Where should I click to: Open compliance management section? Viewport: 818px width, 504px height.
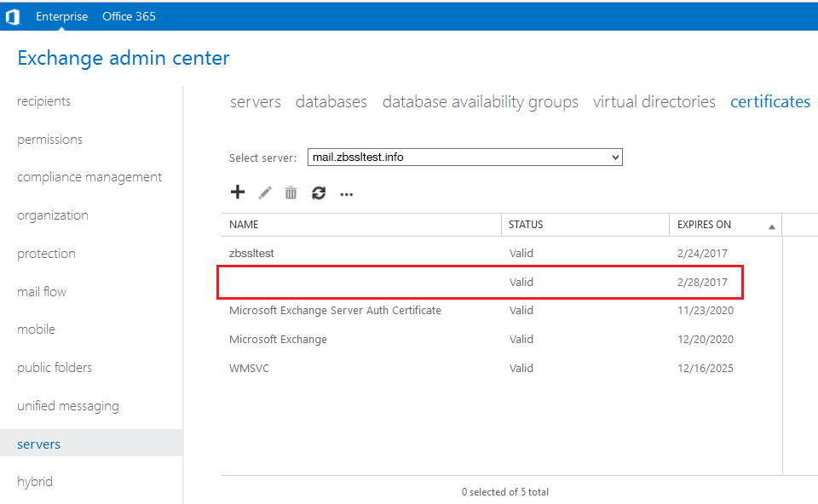(89, 177)
